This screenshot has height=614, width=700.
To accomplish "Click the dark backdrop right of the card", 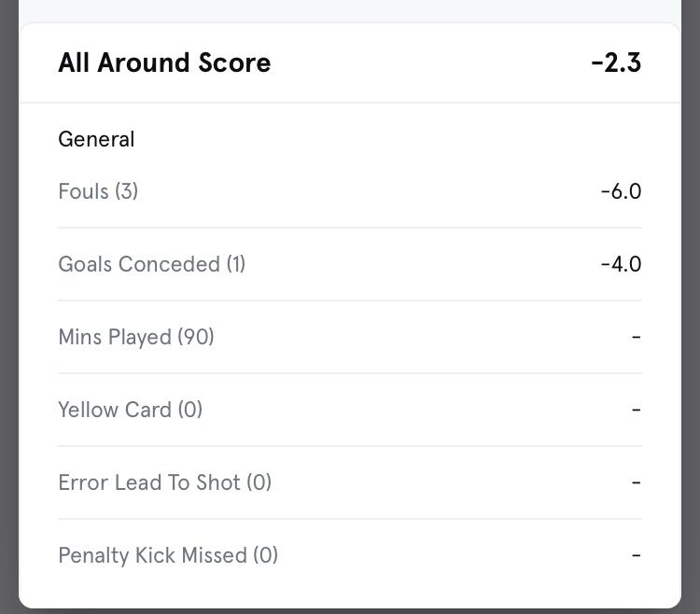I will 691,308.
